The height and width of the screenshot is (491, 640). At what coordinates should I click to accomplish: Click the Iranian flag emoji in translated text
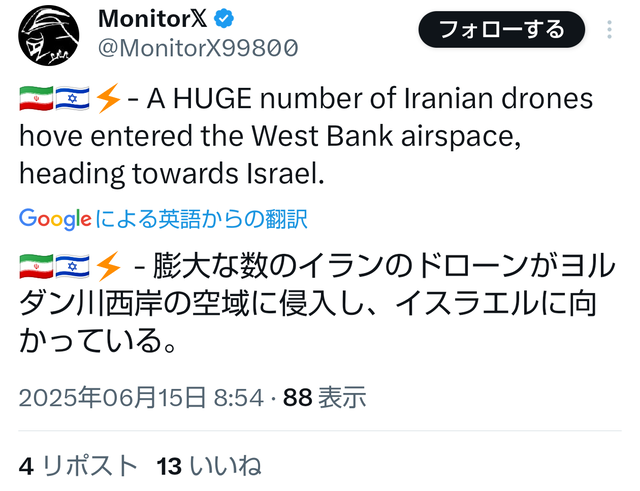pyautogui.click(x=36, y=267)
